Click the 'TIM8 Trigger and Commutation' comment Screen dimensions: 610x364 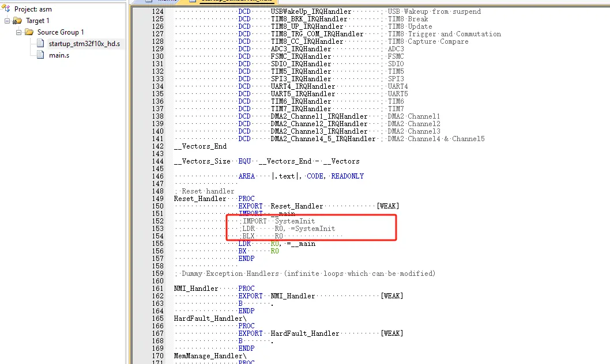445,34
